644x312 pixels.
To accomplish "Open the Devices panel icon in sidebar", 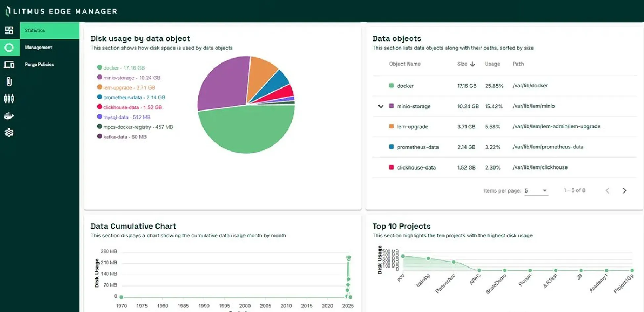I will (x=9, y=64).
